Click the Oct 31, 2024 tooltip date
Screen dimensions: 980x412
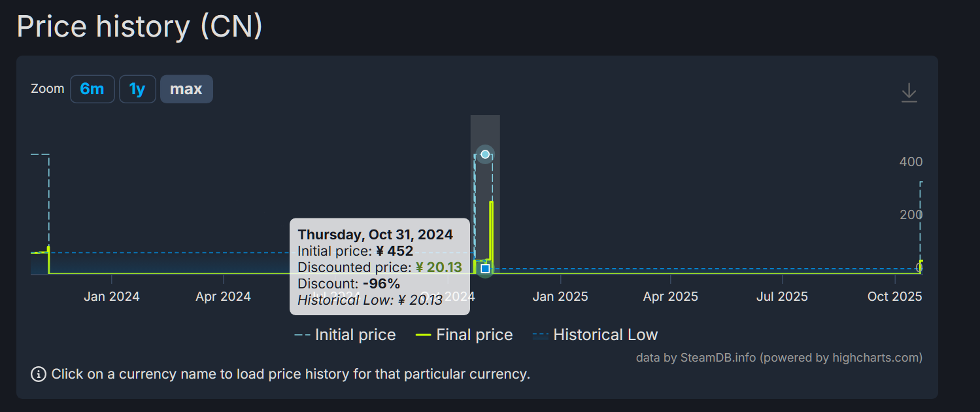click(x=375, y=235)
